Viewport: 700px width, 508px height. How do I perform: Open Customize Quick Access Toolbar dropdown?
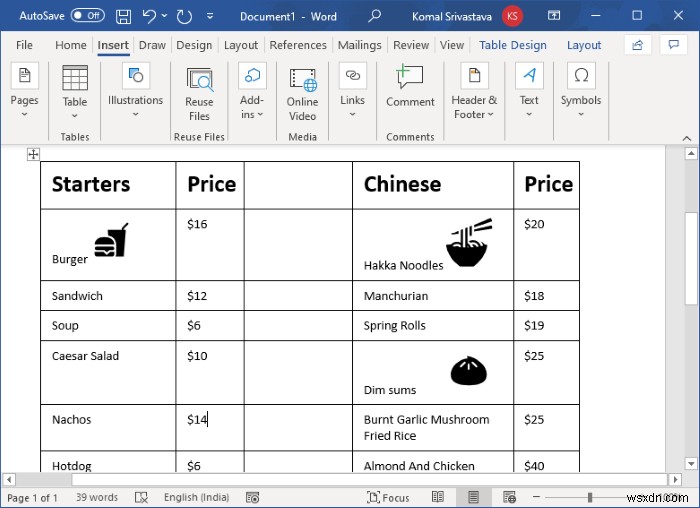[210, 17]
